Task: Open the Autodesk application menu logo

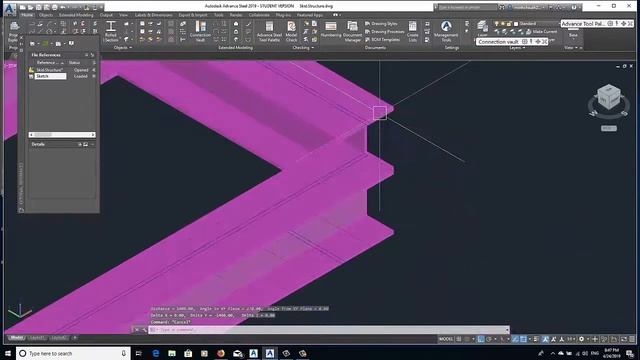Action: click(x=9, y=8)
